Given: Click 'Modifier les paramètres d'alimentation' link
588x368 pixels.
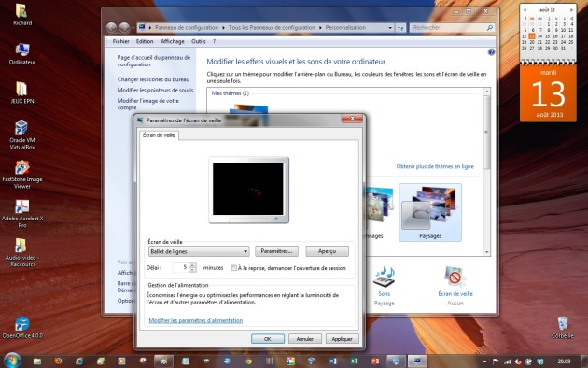Looking at the screenshot, I should [196, 320].
